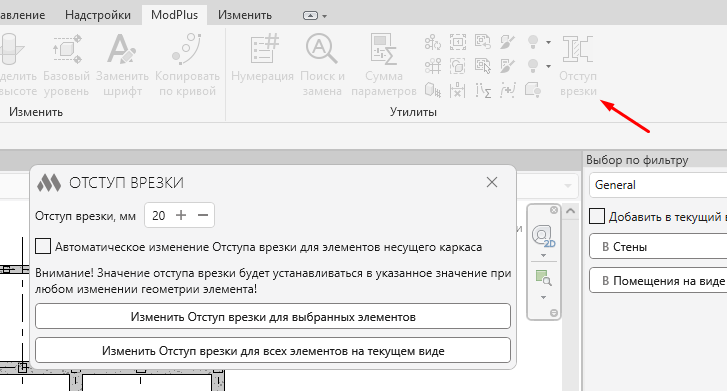727x391 pixels.
Task: Click the Выбор по фильтру panel title
Action: click(637, 160)
